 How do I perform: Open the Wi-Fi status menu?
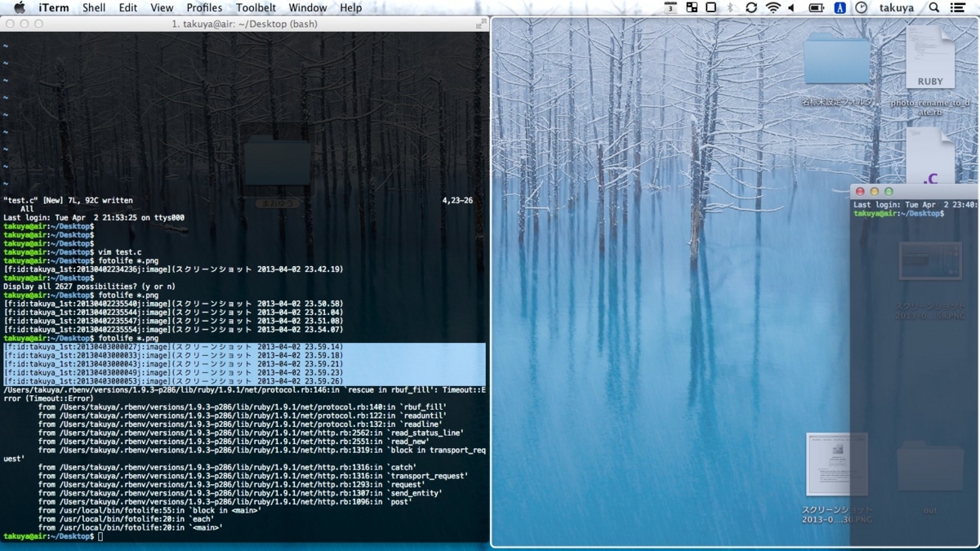773,7
